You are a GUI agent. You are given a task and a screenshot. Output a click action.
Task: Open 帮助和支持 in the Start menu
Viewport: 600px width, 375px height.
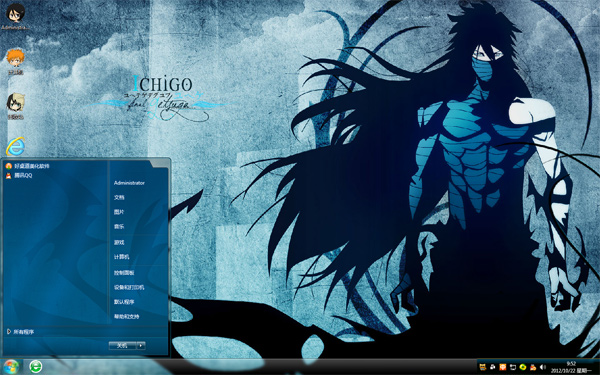(126, 316)
